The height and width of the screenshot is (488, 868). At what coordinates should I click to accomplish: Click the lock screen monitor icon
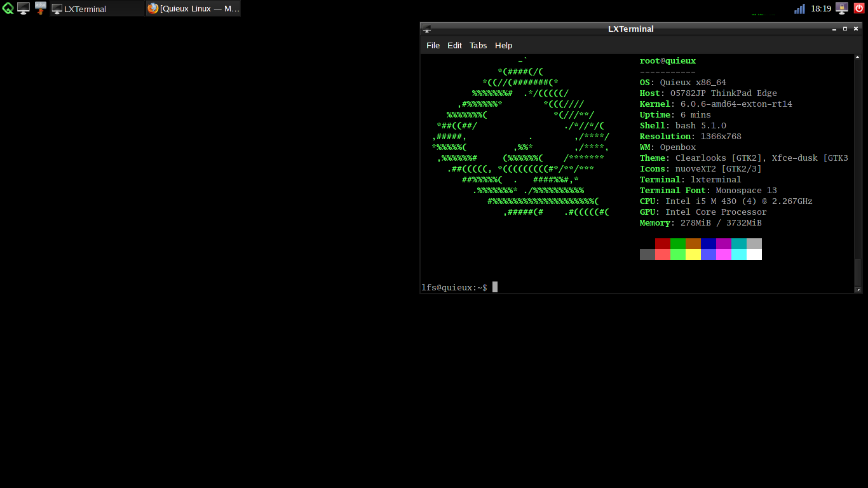842,8
